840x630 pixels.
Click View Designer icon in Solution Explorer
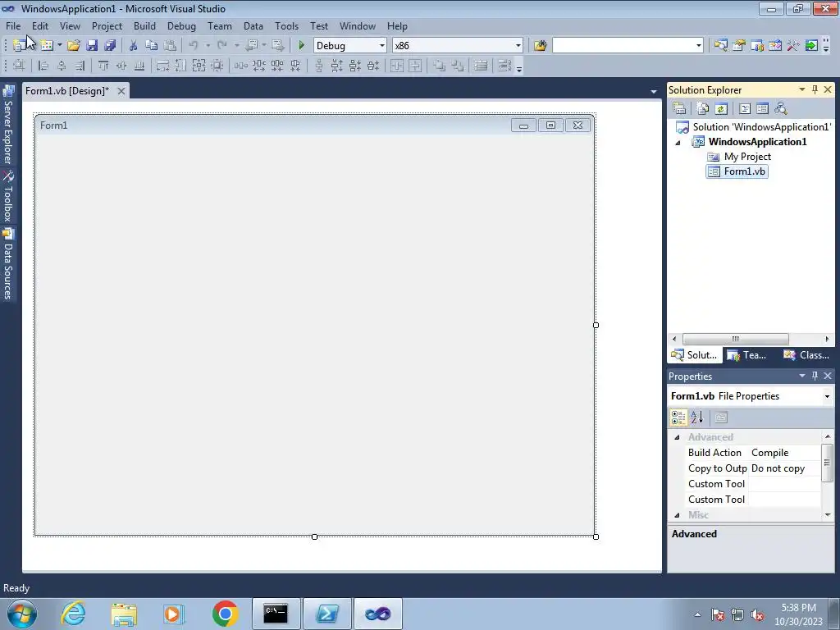click(x=762, y=109)
